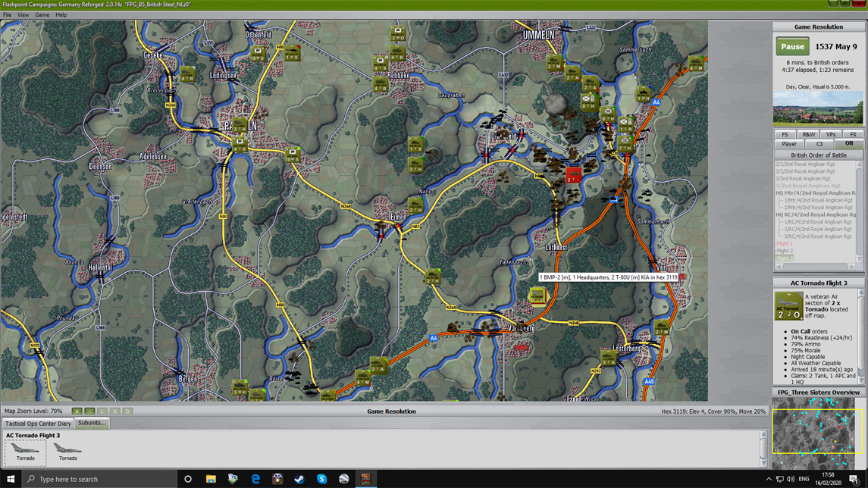Pause the game resolution
Screen dimensions: 868x488
pos(792,46)
